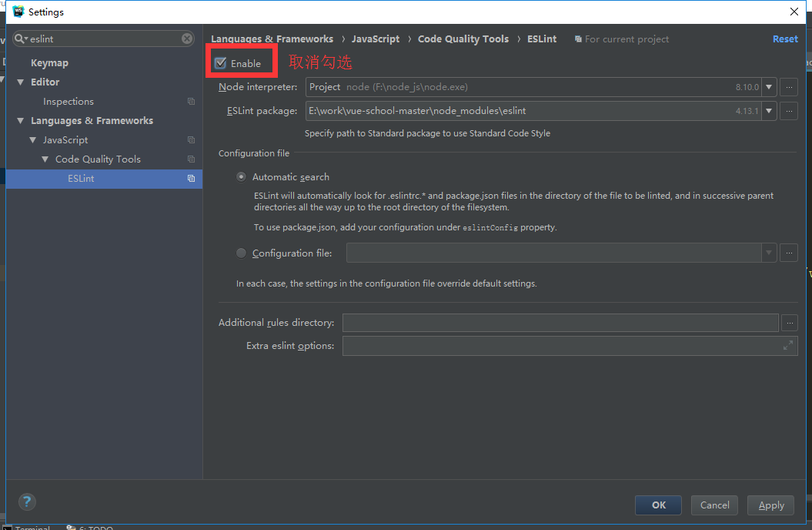812x530 pixels.
Task: Click the WebStorm icon in the title bar
Action: click(x=18, y=12)
